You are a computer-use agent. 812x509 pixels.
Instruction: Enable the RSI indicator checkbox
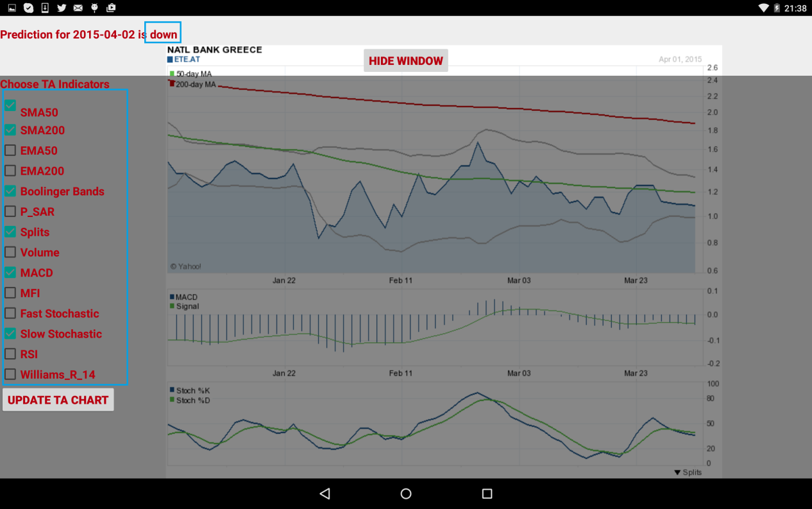[x=10, y=354]
